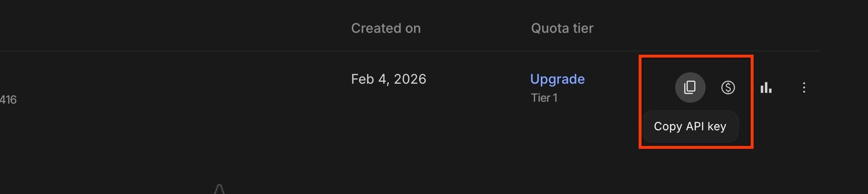This screenshot has height=194, width=868.
Task: Open the three-dot more options menu
Action: [804, 87]
